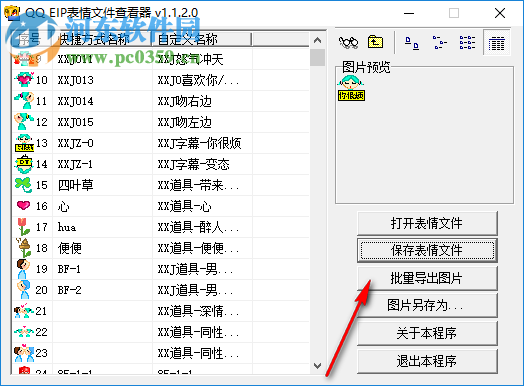This screenshot has width=524, height=386.
Task: Switch to large icons view
Action: [x=412, y=43]
